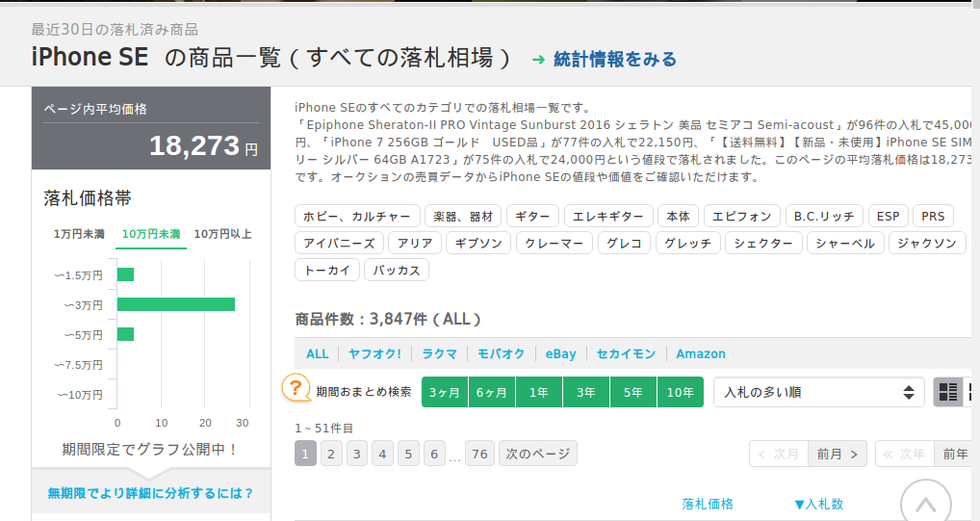The width and height of the screenshot is (980, 521).
Task: Click the ギブソン category tag
Action: point(478,244)
